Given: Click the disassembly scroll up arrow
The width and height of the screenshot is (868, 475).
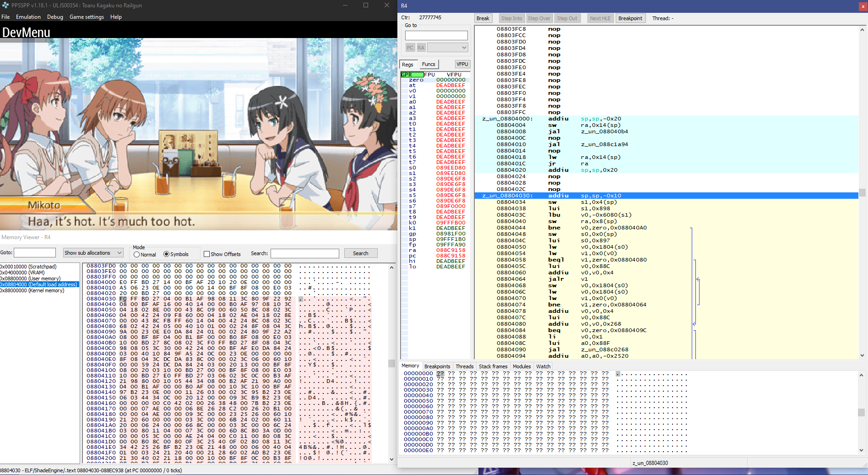Looking at the screenshot, I should 862,30.
